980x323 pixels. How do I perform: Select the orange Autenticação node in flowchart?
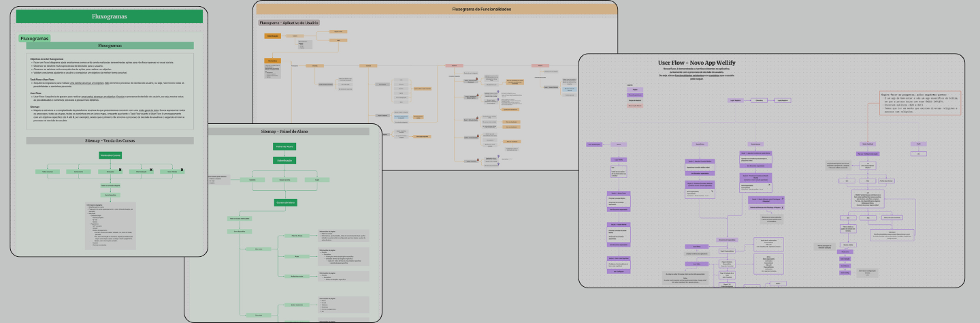click(x=272, y=35)
